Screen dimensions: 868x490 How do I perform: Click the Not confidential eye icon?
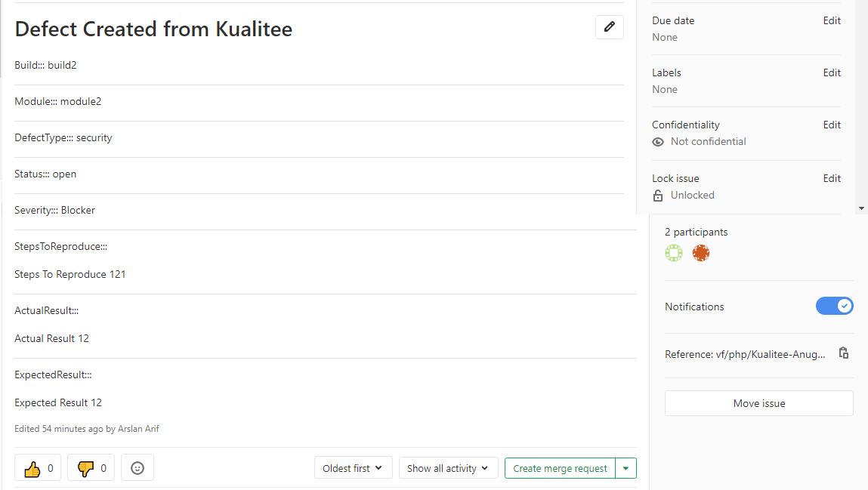tap(658, 142)
